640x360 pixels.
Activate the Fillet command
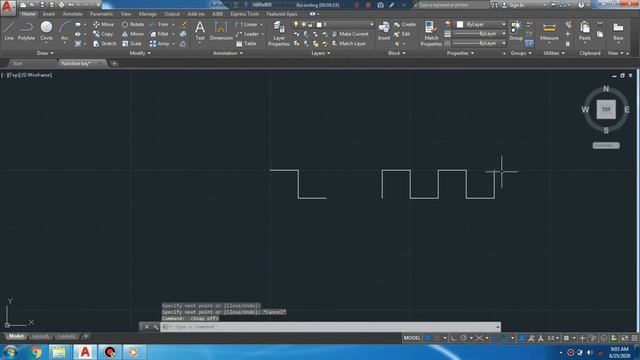(159, 34)
